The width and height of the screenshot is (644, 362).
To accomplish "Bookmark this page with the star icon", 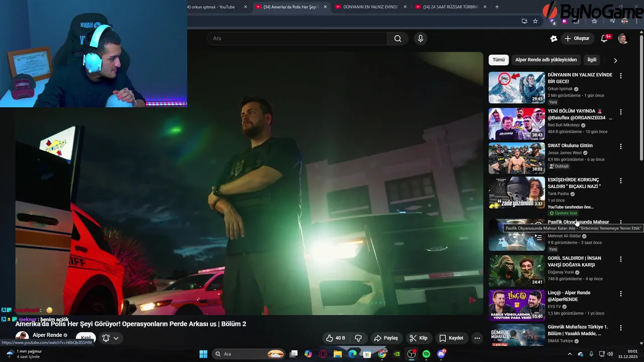I will [535, 21].
